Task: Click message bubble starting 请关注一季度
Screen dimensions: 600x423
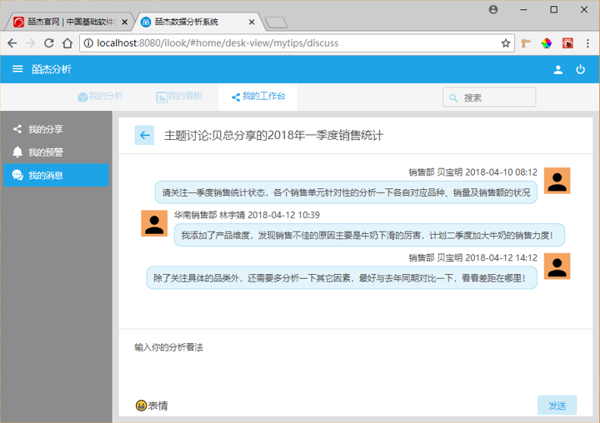Action: 346,193
